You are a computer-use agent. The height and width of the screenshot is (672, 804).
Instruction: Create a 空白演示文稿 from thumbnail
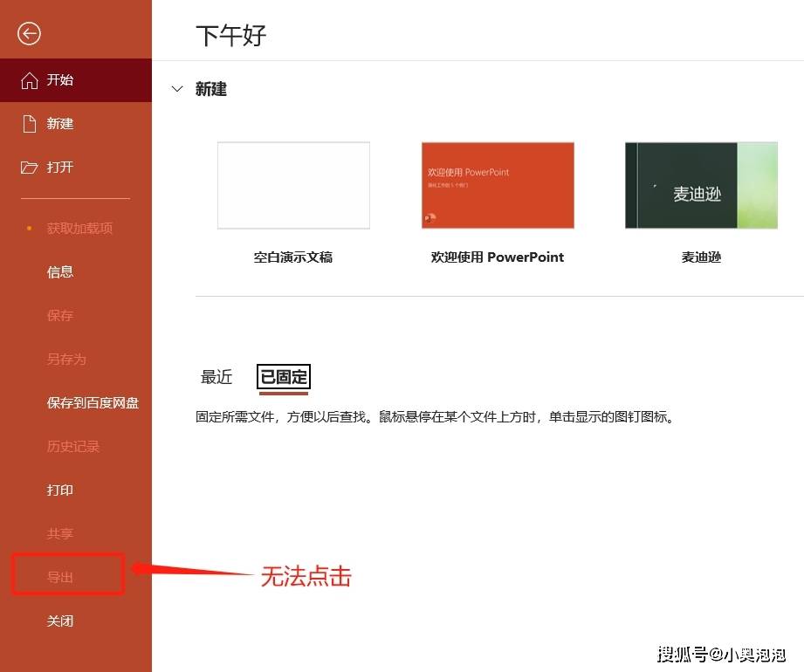[294, 186]
